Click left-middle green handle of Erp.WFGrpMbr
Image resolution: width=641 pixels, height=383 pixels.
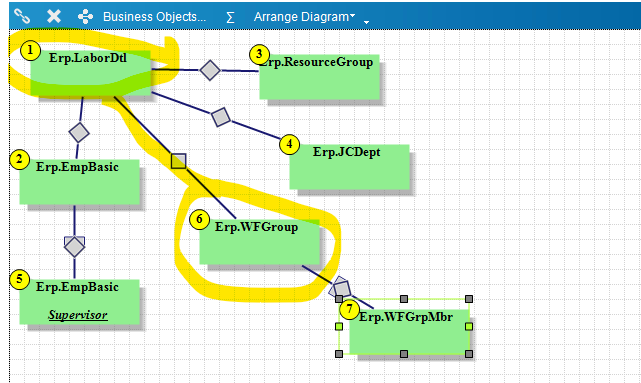[x=339, y=326]
